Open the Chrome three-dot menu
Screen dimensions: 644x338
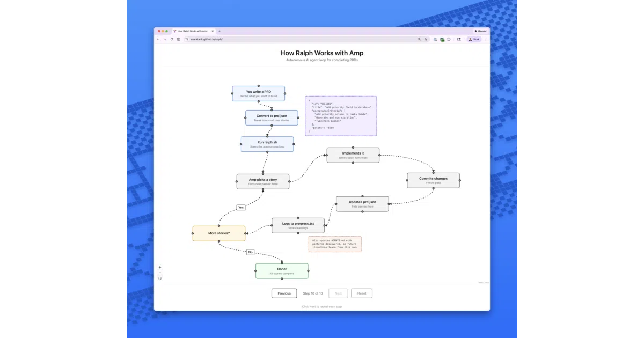point(486,39)
